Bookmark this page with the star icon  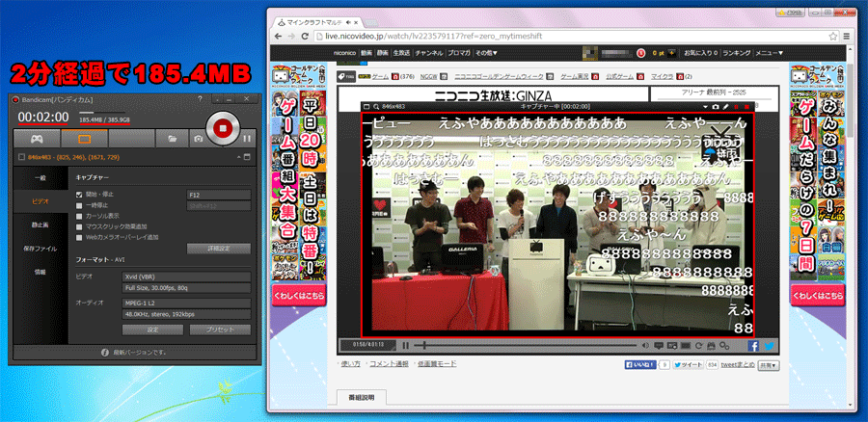tap(832, 37)
